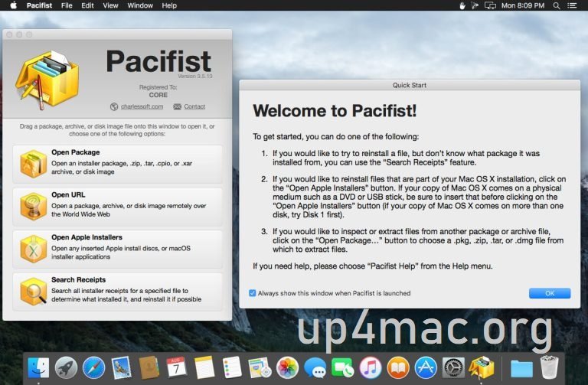Click the Search Receipts magnifier icon
588x385 pixels.
(34, 292)
